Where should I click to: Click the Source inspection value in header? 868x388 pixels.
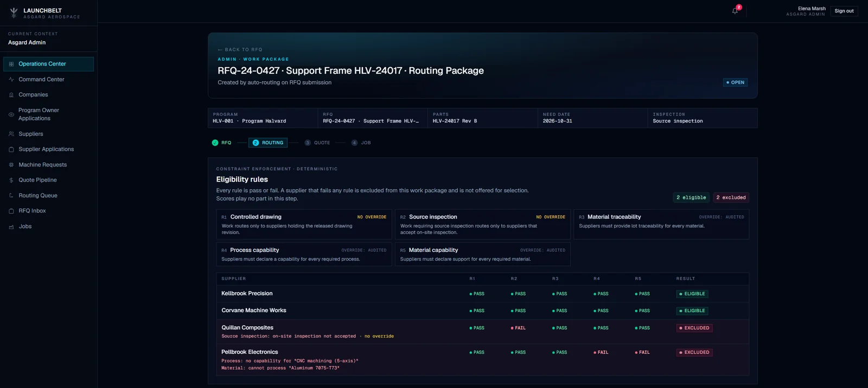coord(678,121)
